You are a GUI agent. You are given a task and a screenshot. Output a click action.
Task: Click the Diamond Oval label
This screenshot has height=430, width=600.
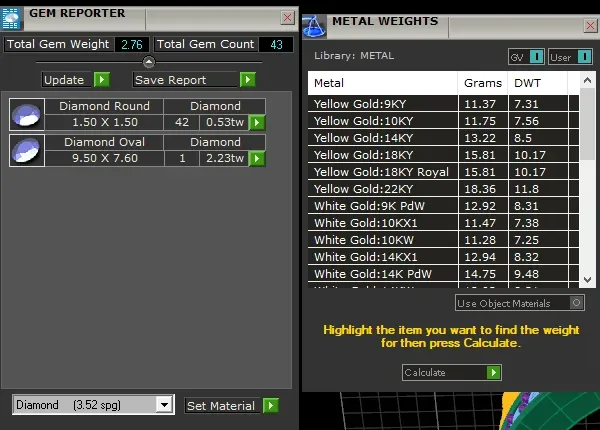tap(104, 142)
